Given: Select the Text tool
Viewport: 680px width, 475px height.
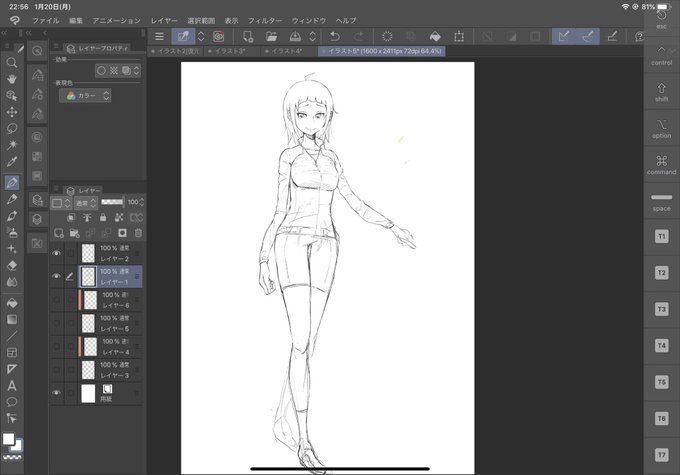Looking at the screenshot, I should pos(12,385).
